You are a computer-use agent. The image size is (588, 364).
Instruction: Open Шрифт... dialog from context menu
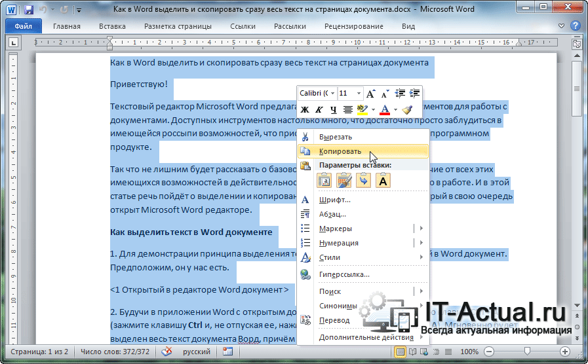click(x=363, y=200)
